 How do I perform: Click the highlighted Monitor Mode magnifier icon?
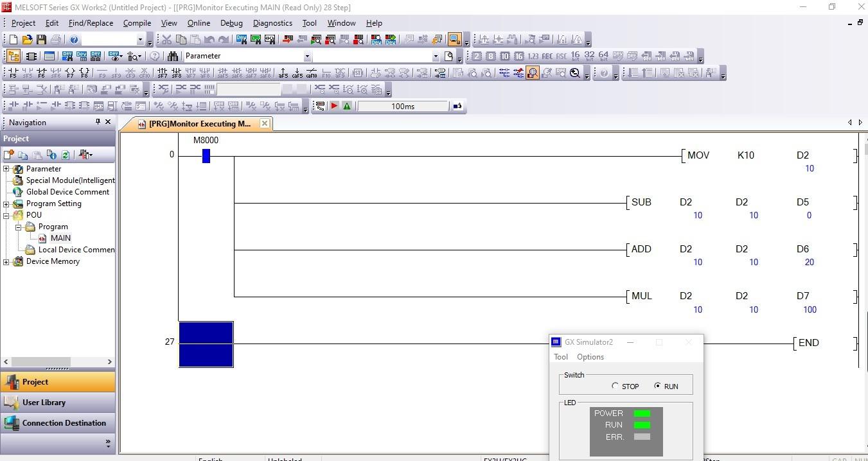(533, 73)
